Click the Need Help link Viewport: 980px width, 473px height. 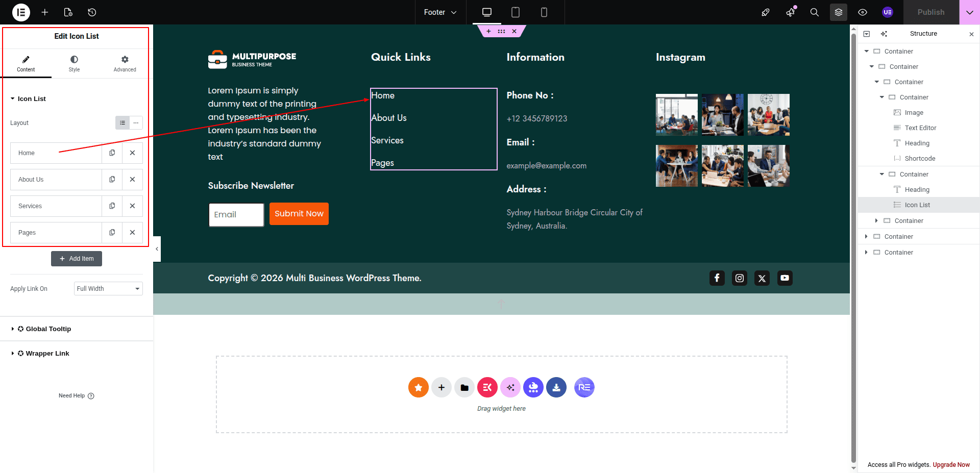click(x=77, y=396)
